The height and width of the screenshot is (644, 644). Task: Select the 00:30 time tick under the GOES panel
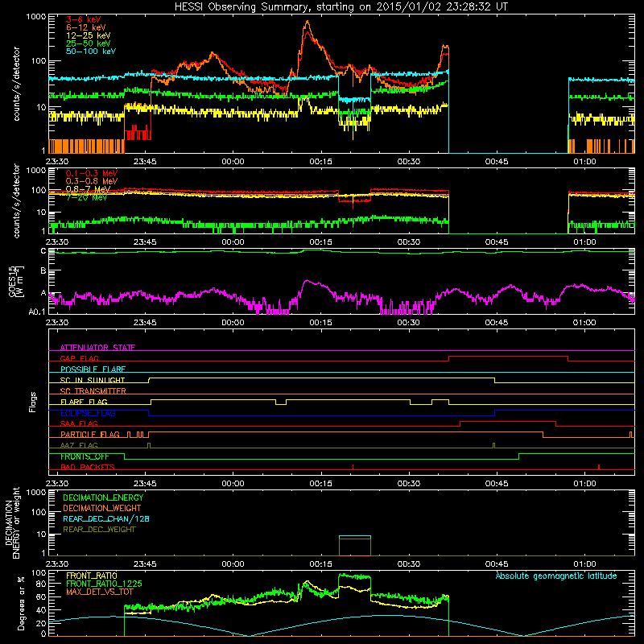pyautogui.click(x=408, y=323)
